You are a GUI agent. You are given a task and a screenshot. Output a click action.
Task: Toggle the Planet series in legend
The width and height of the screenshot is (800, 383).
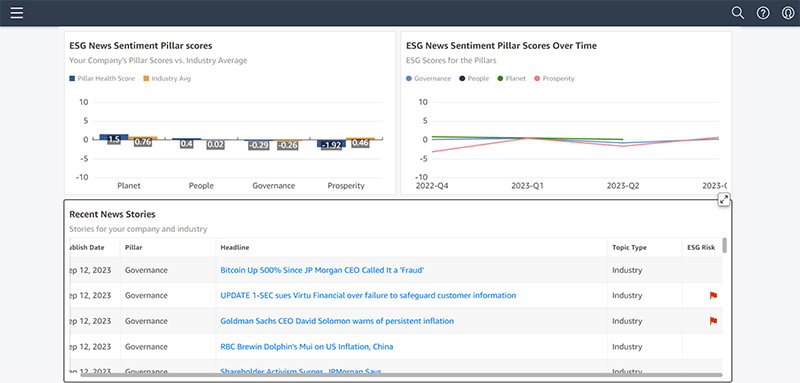(511, 79)
